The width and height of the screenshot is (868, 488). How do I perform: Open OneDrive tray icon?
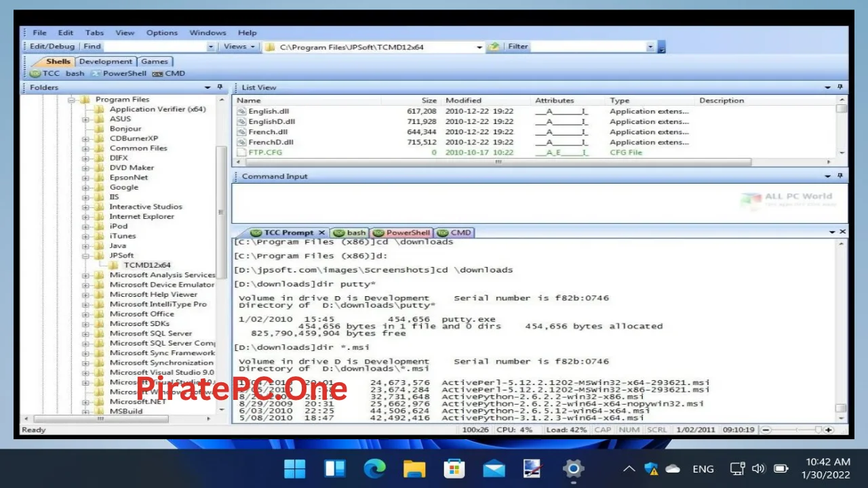[x=673, y=468]
